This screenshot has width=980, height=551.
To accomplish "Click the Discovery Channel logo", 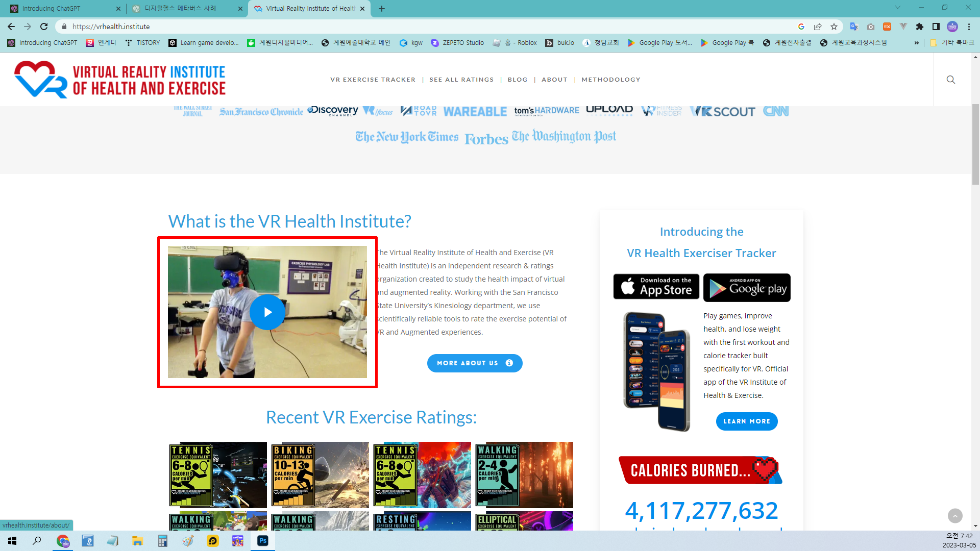I will tap(333, 111).
